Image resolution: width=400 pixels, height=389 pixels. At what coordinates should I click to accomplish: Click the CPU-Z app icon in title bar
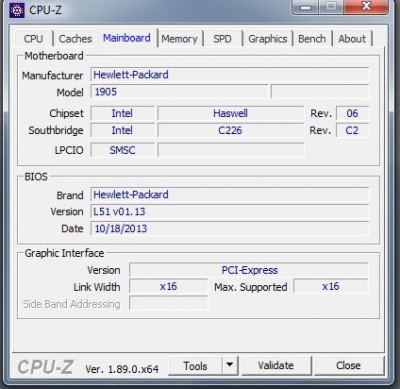click(17, 10)
